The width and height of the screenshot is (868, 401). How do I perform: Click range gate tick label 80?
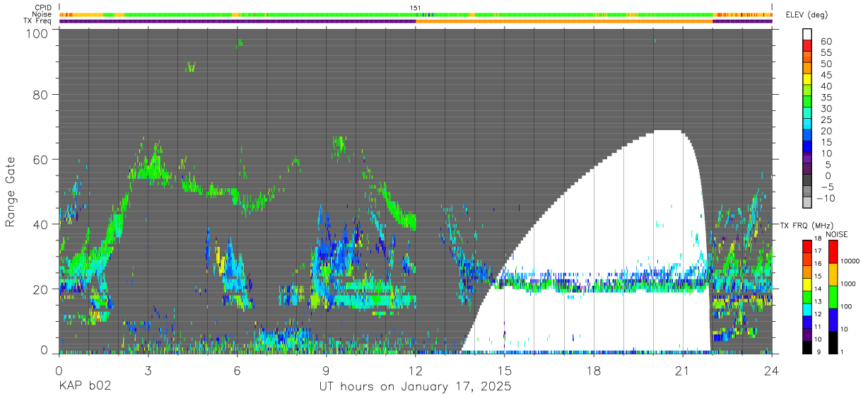(42, 95)
